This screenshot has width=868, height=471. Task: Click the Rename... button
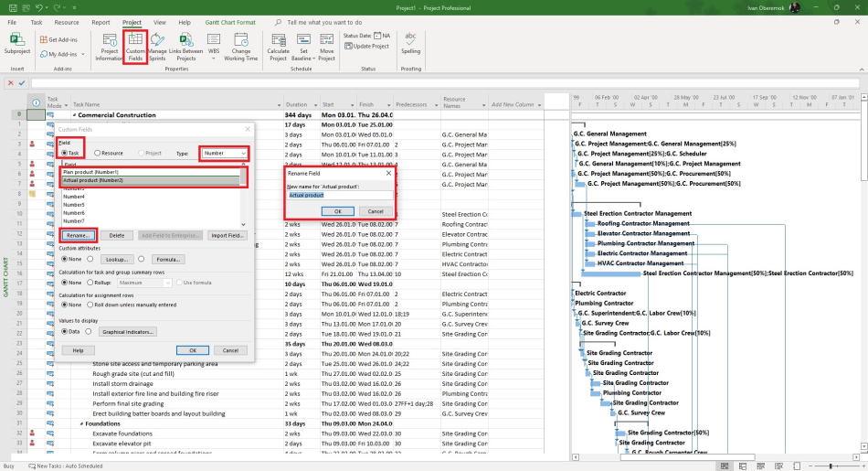(x=78, y=236)
